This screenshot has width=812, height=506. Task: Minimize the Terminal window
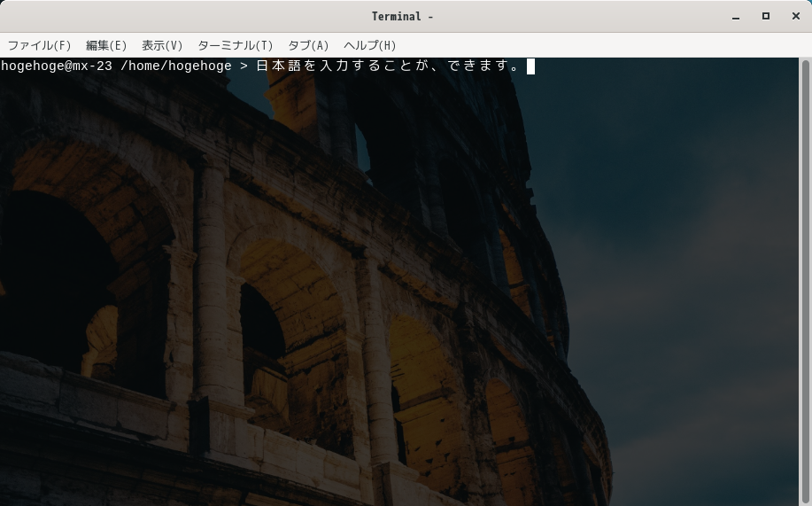(736, 17)
